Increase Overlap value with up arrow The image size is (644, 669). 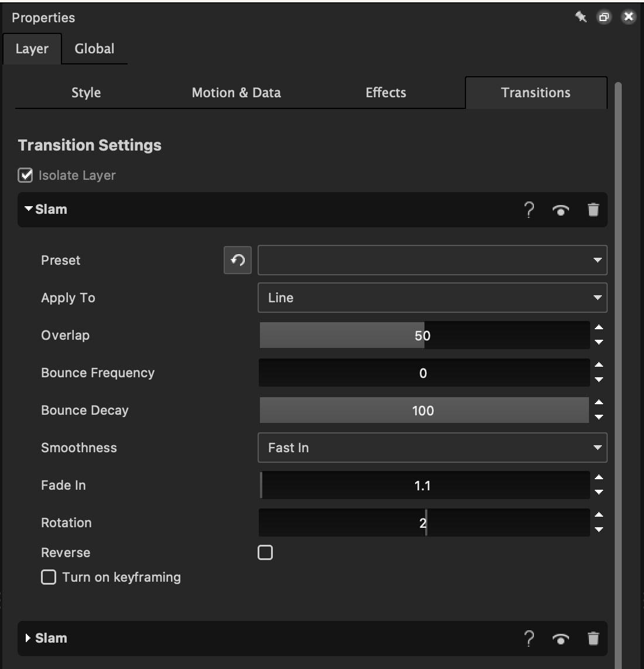coord(599,327)
